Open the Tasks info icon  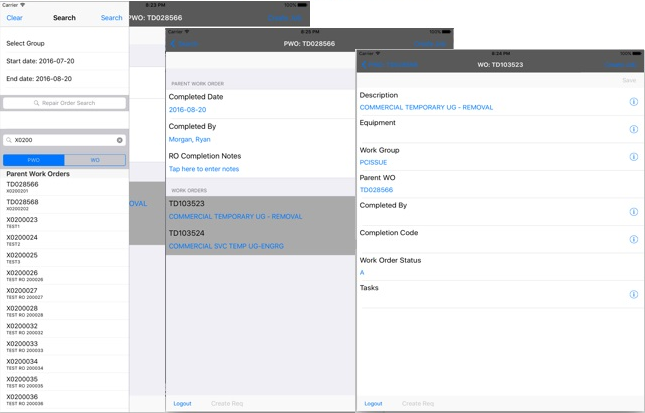tap(633, 294)
